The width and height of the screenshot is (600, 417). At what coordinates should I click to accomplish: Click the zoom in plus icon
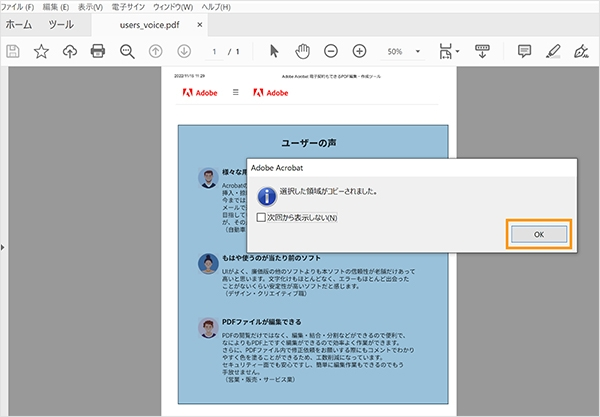(x=359, y=51)
